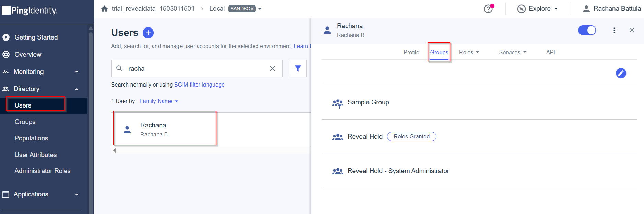Click the blue add user plus icon
Image resolution: width=644 pixels, height=214 pixels.
148,33
